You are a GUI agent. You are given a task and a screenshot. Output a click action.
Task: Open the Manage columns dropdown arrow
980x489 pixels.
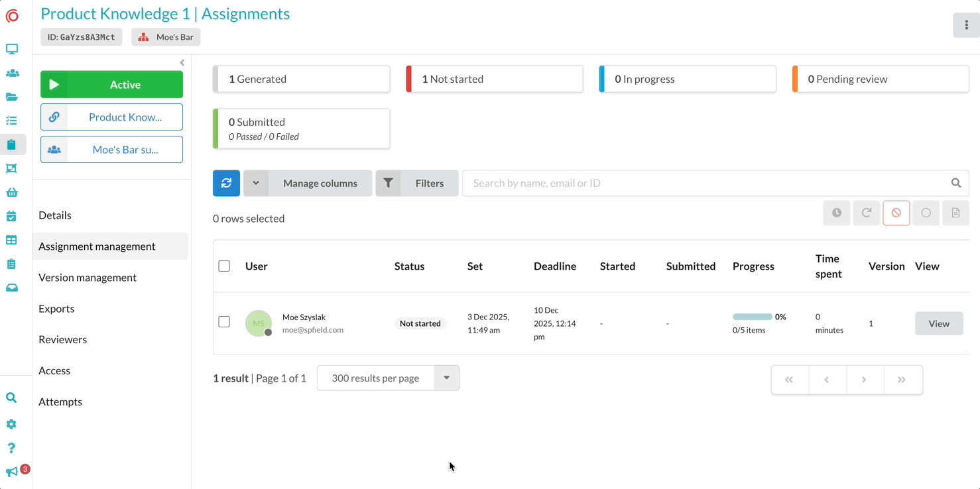click(x=256, y=184)
